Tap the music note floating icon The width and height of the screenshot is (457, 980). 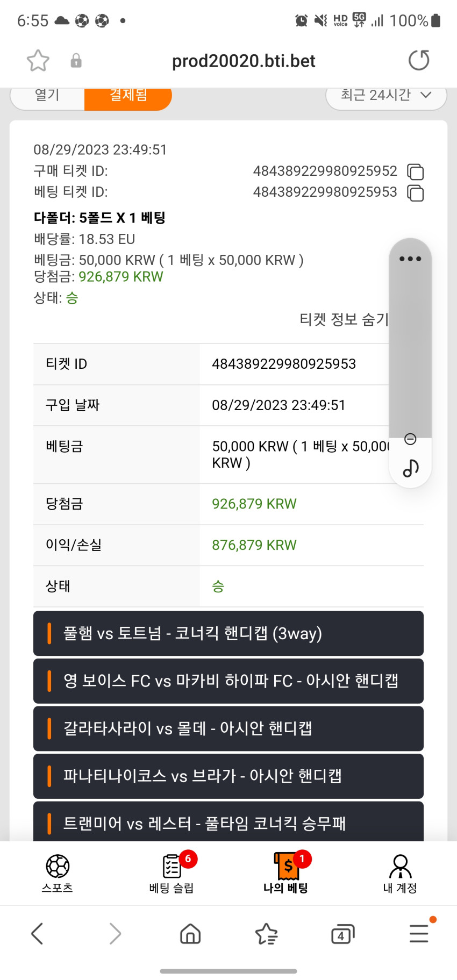tap(411, 468)
